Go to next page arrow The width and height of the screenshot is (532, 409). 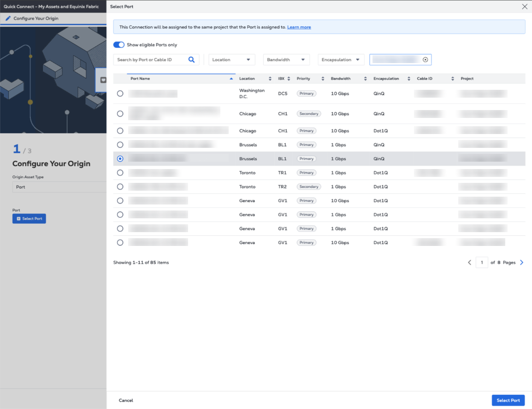point(522,263)
